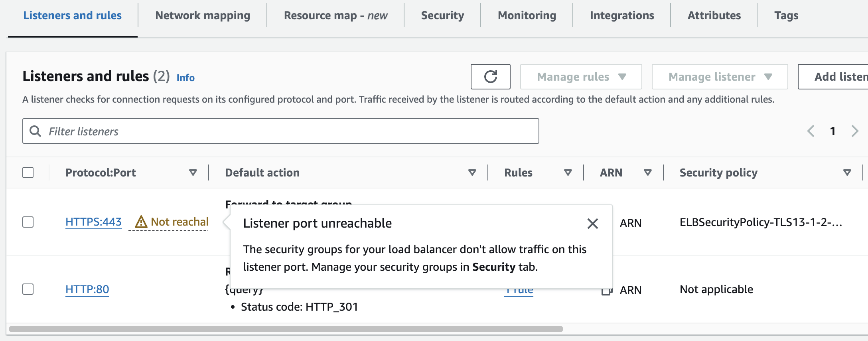Click the Protocol:Port column header label
This screenshot has height=341, width=868.
point(101,172)
